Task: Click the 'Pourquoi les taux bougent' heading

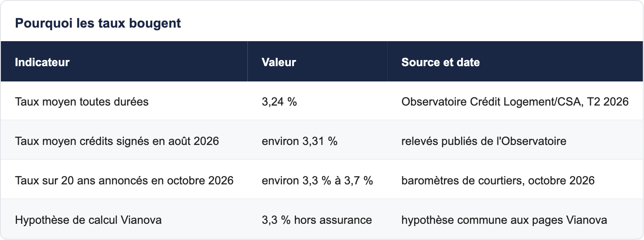Action: (98, 23)
